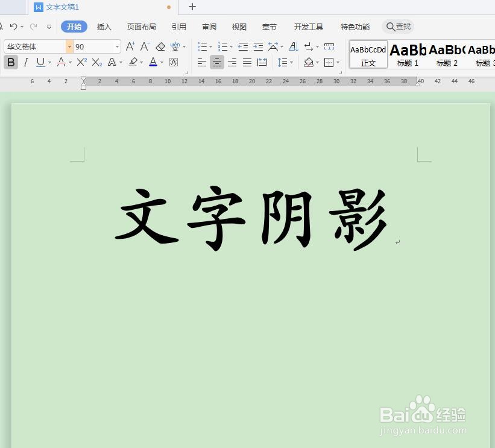Increase paragraph indent
This screenshot has height=448, width=495.
pyautogui.click(x=258, y=46)
